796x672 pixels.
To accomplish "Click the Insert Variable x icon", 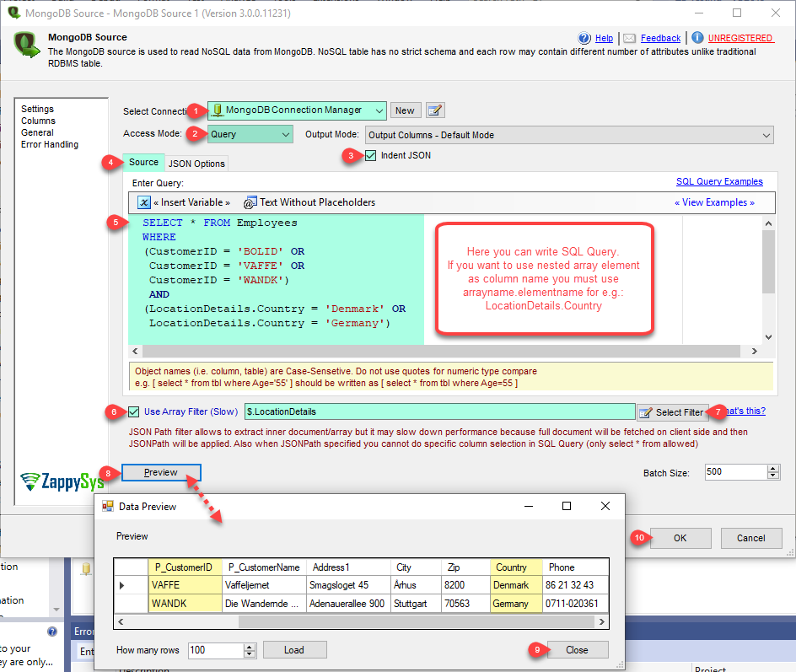I will coord(144,202).
